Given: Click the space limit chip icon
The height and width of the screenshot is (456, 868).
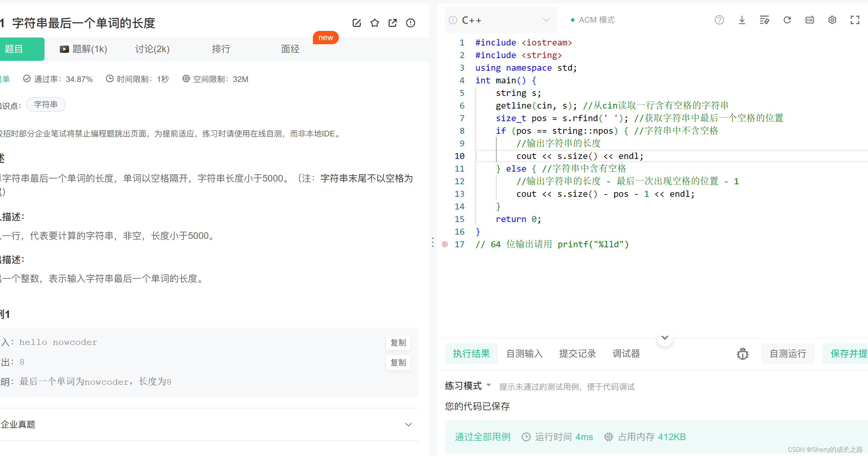Looking at the screenshot, I should click(x=186, y=79).
